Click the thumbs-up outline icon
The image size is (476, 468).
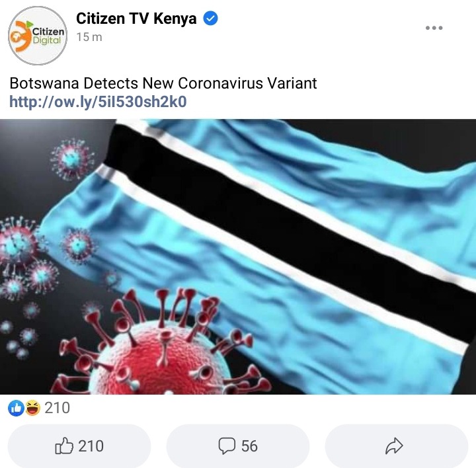(x=64, y=446)
